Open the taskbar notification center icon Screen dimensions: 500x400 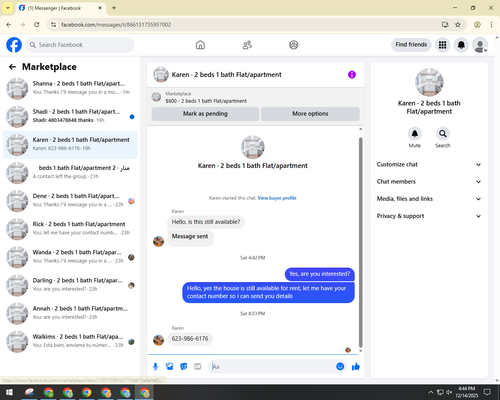487,392
